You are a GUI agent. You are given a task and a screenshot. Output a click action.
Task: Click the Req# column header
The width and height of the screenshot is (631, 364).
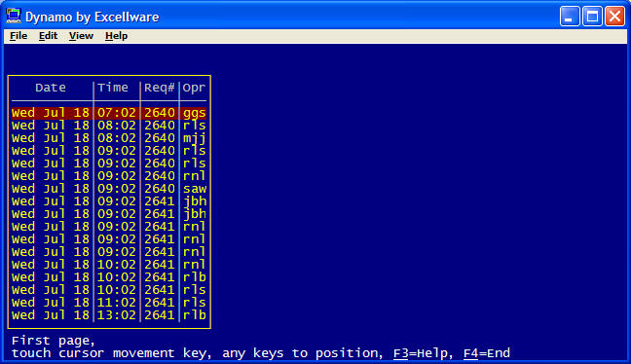(160, 88)
